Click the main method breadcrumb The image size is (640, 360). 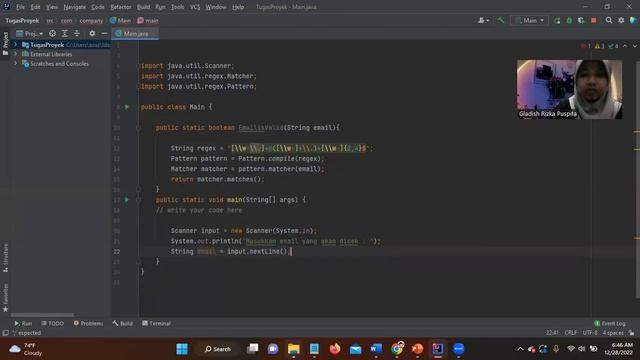click(x=148, y=20)
